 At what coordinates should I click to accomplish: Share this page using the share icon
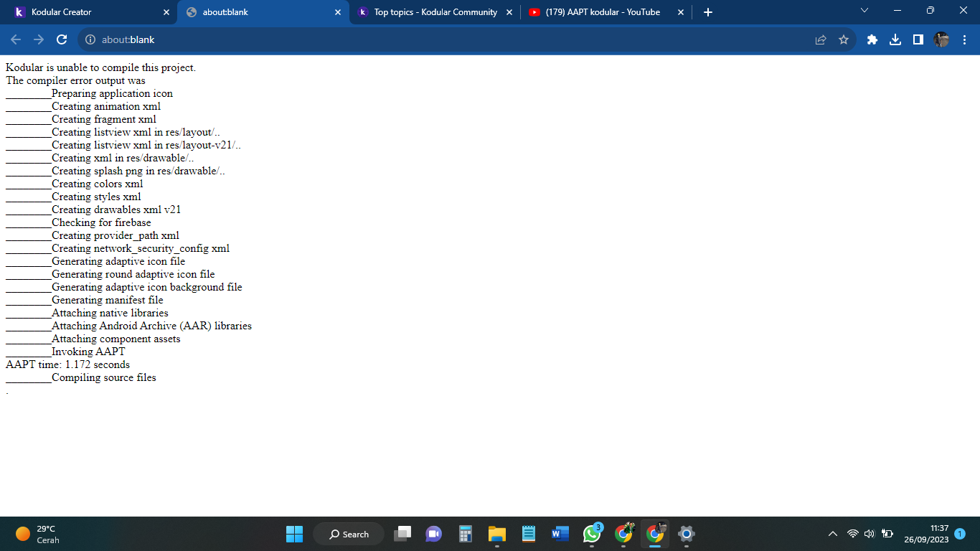[x=820, y=39]
